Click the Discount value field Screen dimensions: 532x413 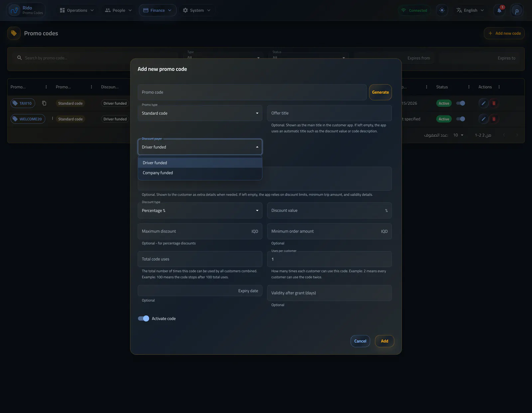tap(329, 210)
